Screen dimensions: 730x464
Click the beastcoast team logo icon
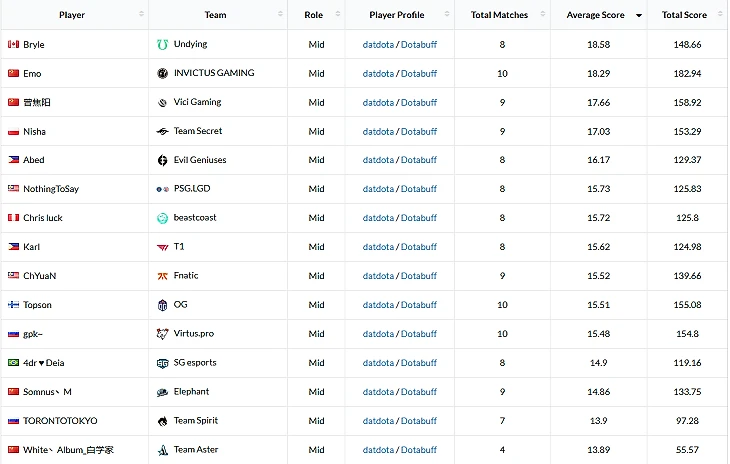point(163,218)
